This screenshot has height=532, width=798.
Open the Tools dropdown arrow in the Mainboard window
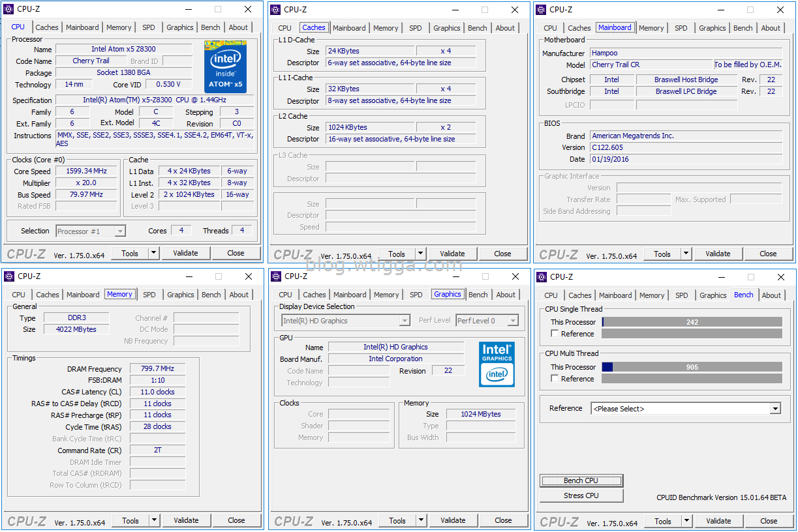point(686,254)
